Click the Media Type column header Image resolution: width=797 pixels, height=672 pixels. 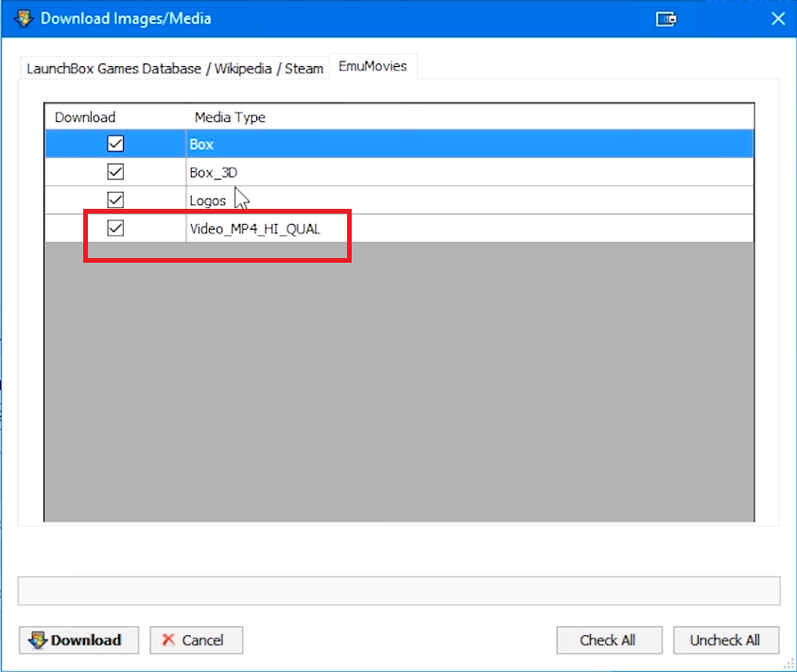click(x=230, y=117)
